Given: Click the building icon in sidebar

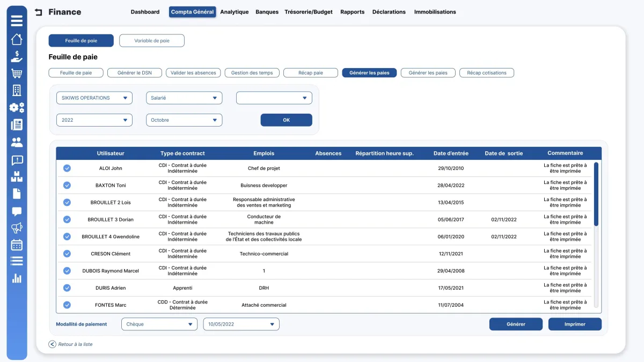Looking at the screenshot, I should 17,91.
